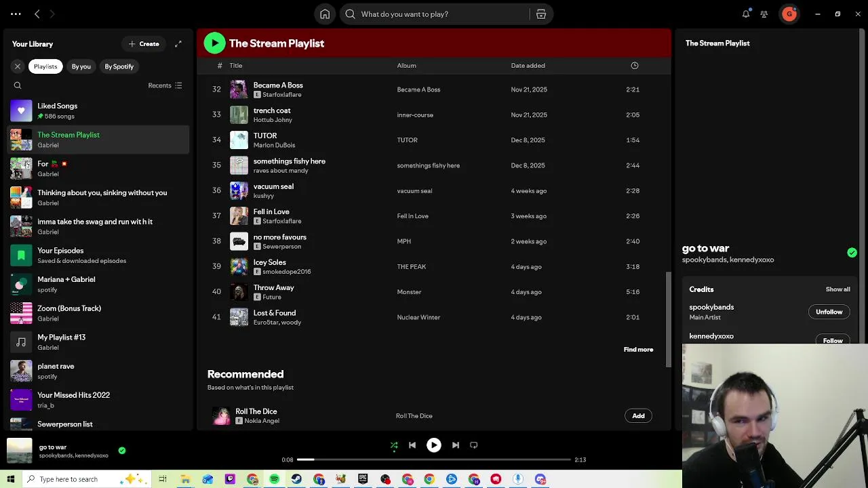This screenshot has width=868, height=488.
Task: Open Mariana + Gabriel playlist
Action: 98,284
